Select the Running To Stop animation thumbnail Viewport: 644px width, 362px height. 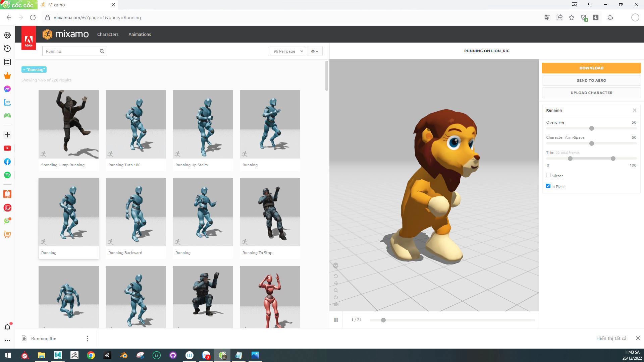click(270, 212)
